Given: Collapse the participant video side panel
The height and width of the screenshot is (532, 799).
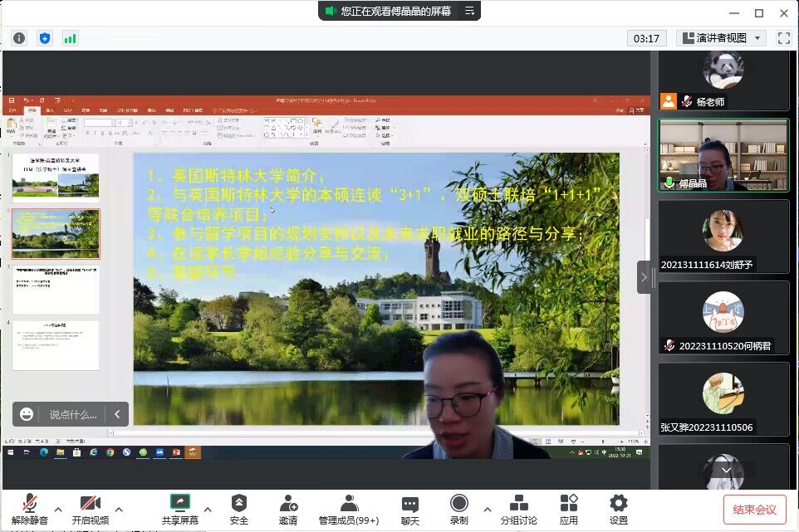Looking at the screenshot, I should [644, 277].
